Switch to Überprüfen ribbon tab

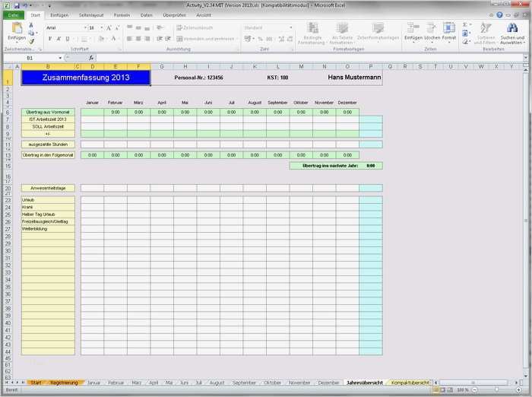click(x=174, y=15)
